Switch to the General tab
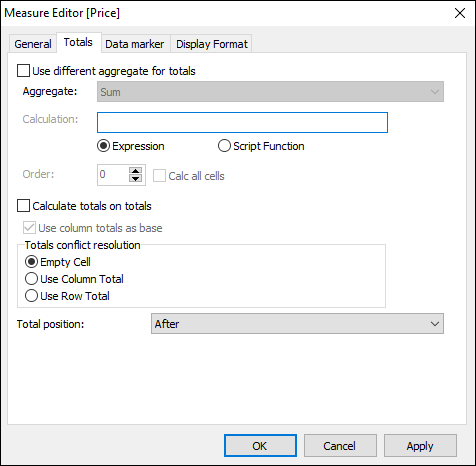The width and height of the screenshot is (476, 466). tap(33, 44)
